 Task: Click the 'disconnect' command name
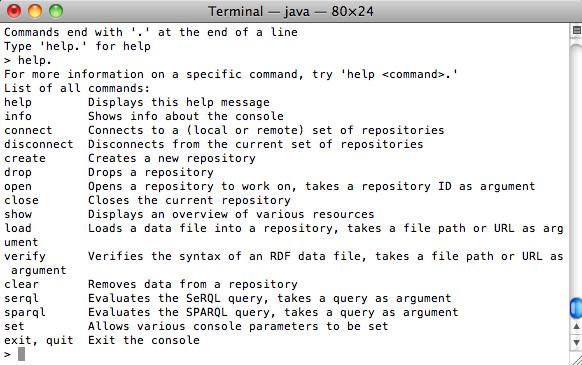pyautogui.click(x=39, y=144)
